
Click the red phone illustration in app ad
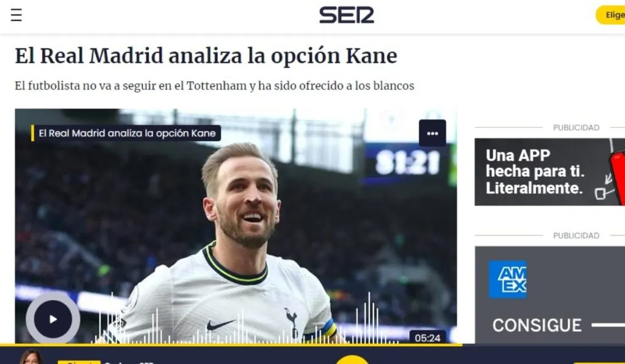tap(618, 175)
